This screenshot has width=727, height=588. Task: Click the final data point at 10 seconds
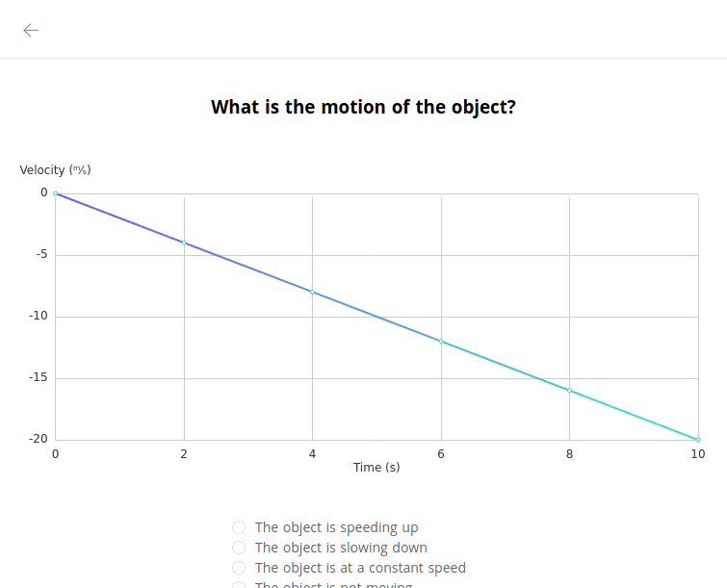click(x=698, y=440)
